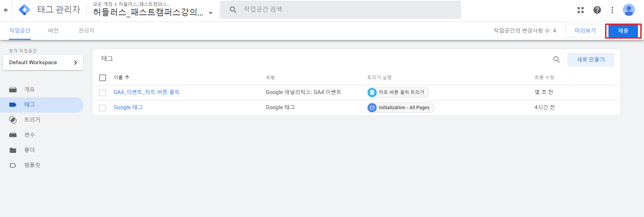Click the mouse click icon of 하트 버튼 클릭 트리거
This screenshot has height=217, width=644.
click(x=372, y=92)
